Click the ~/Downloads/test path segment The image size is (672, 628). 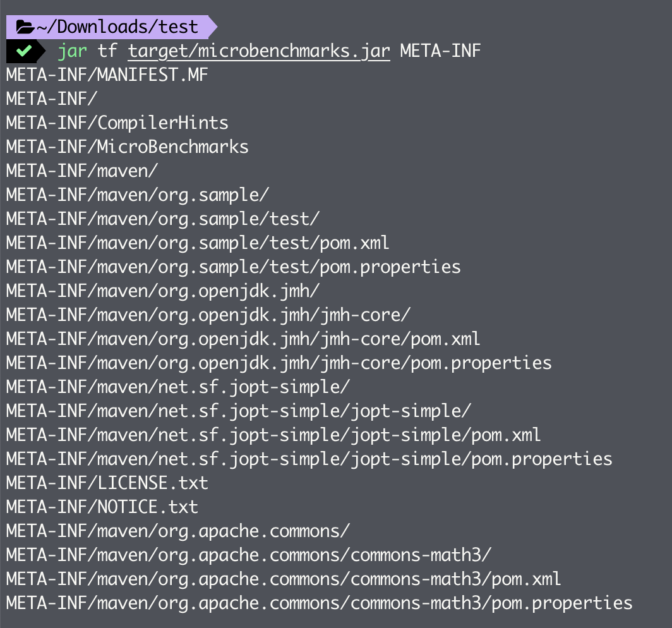tap(117, 27)
